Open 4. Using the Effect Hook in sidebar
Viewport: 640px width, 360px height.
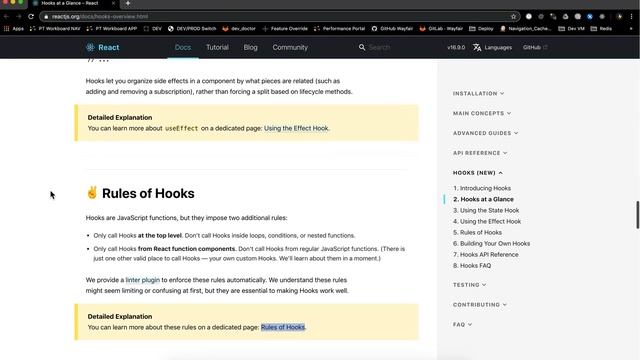[487, 221]
